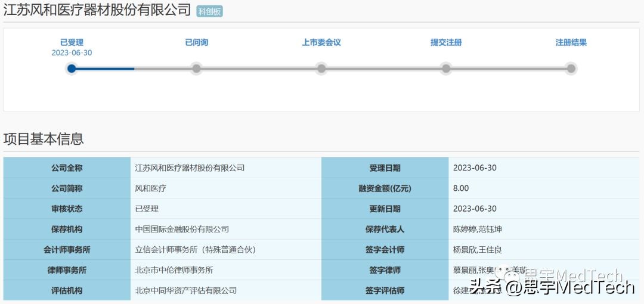Select the 已问询 stage marker dot
Viewport: 644px width, 304px height.
[x=196, y=68]
